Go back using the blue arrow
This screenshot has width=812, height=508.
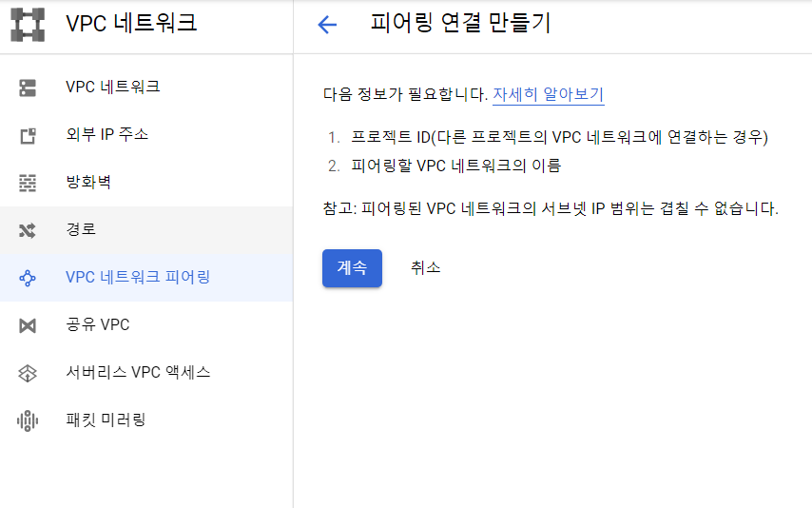pos(327,25)
